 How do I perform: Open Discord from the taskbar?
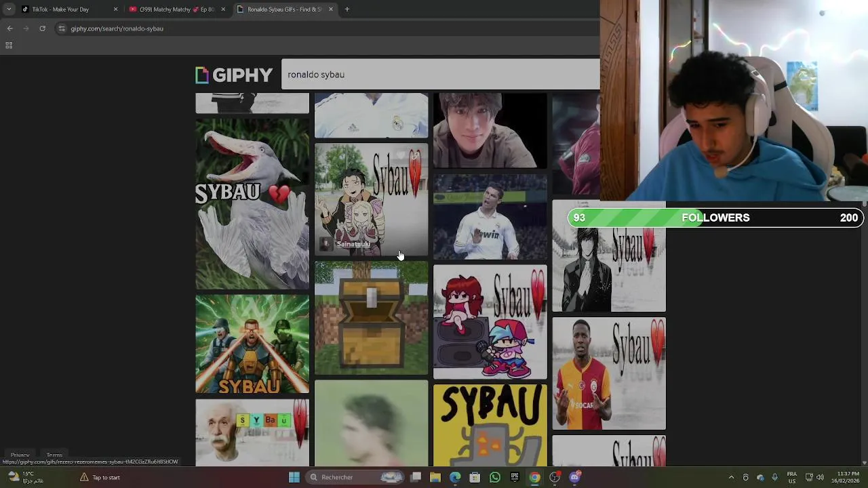click(574, 477)
